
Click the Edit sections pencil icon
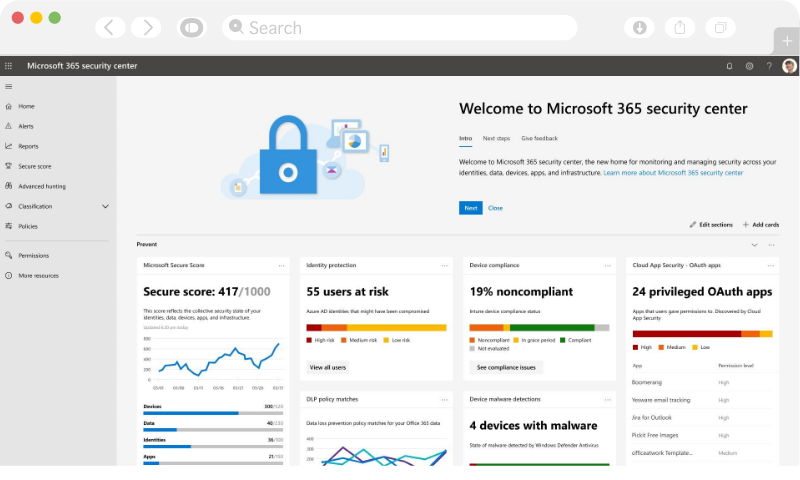(693, 224)
